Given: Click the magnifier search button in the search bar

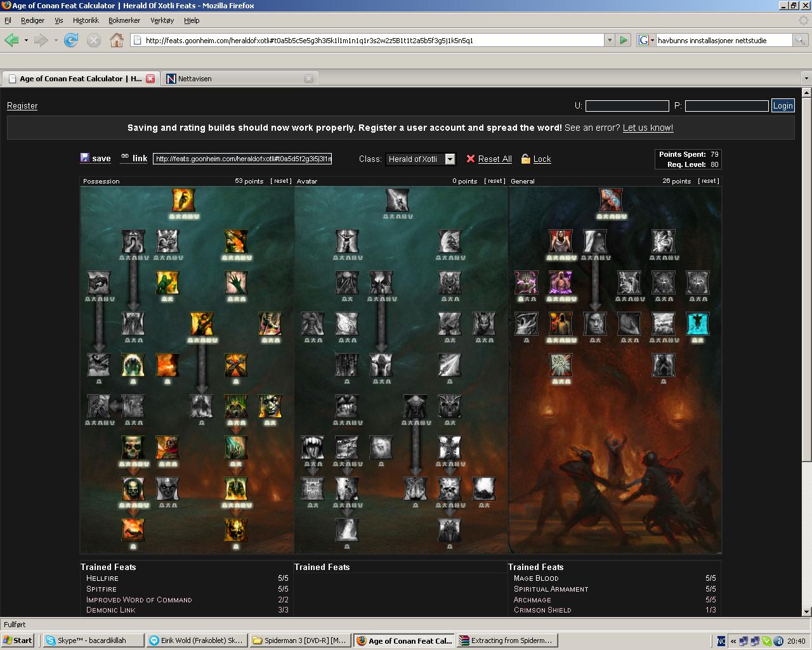Looking at the screenshot, I should [x=800, y=40].
